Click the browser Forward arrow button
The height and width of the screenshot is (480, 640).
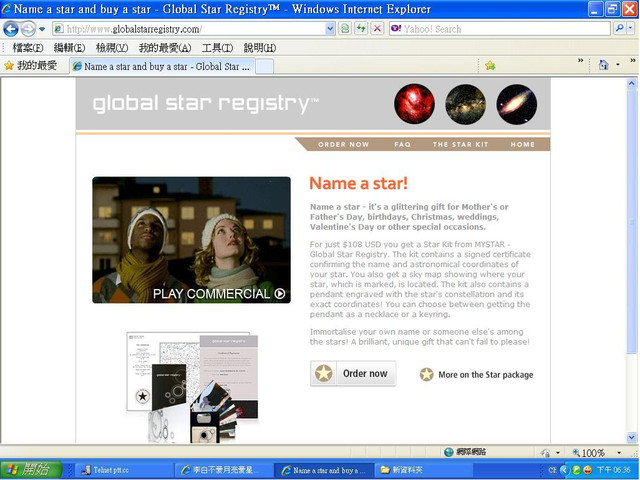(x=28, y=29)
